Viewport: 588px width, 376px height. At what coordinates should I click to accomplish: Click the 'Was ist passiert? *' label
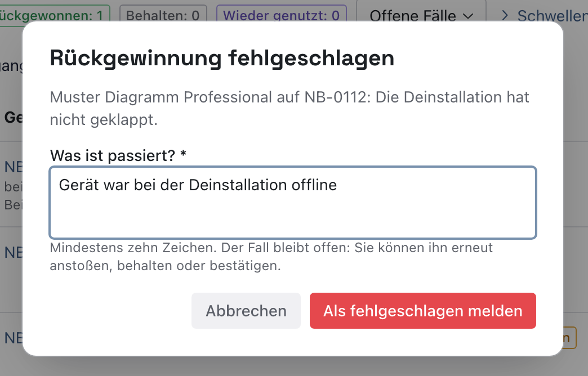pyautogui.click(x=118, y=155)
